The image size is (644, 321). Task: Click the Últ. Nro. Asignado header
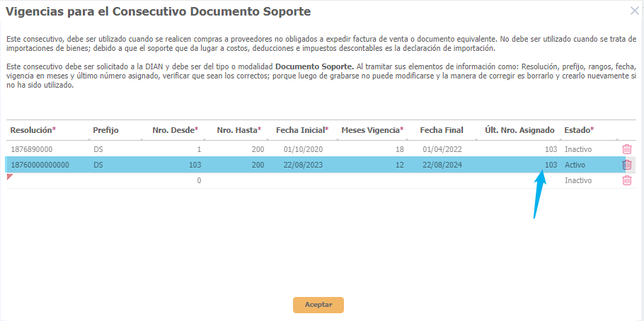click(519, 131)
